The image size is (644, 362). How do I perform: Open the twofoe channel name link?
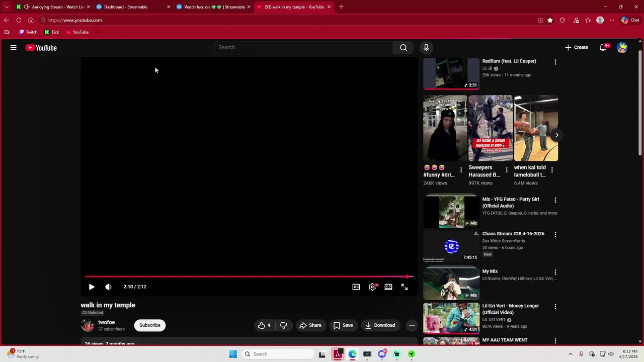(x=107, y=322)
